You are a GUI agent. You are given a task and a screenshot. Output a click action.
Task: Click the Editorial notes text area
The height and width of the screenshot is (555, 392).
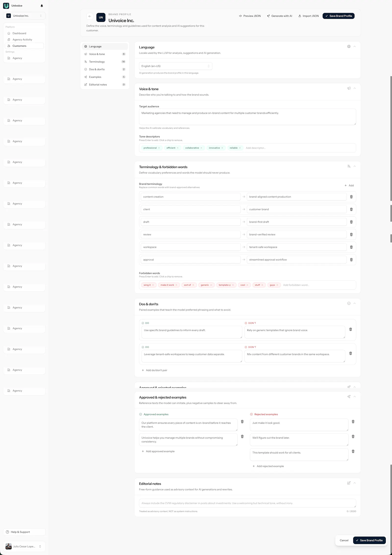coord(247,503)
